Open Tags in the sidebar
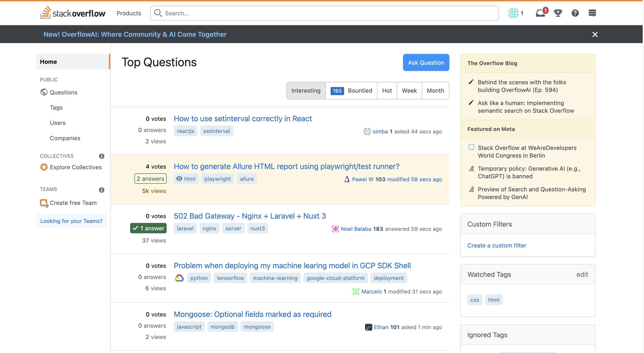Viewport: 644px width, 353px height. [x=56, y=108]
